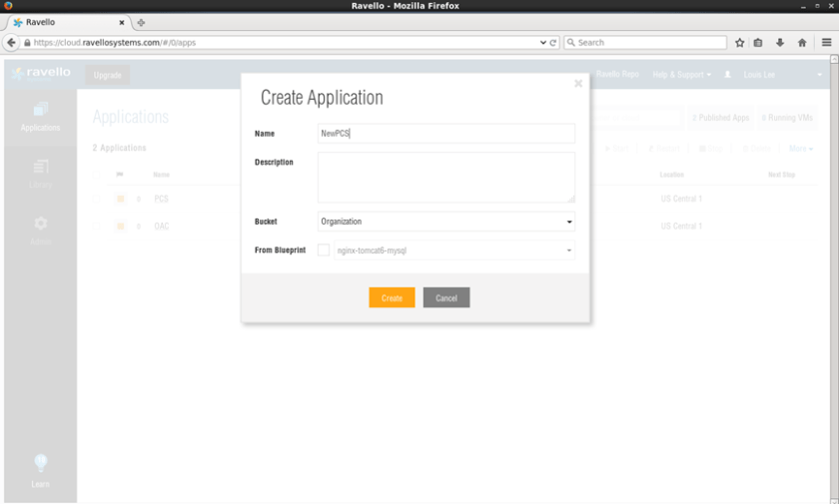Go to Firefox home page icon
This screenshot has width=839, height=504.
[801, 43]
